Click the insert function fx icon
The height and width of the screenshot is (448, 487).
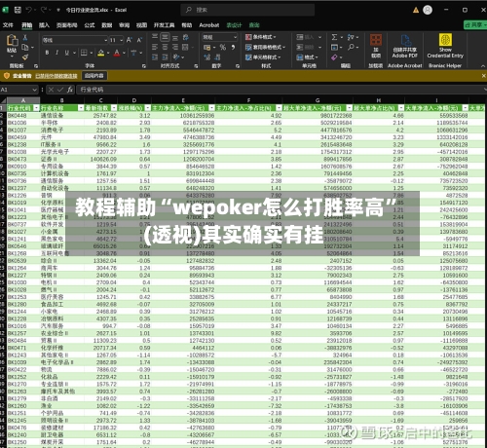click(70, 90)
